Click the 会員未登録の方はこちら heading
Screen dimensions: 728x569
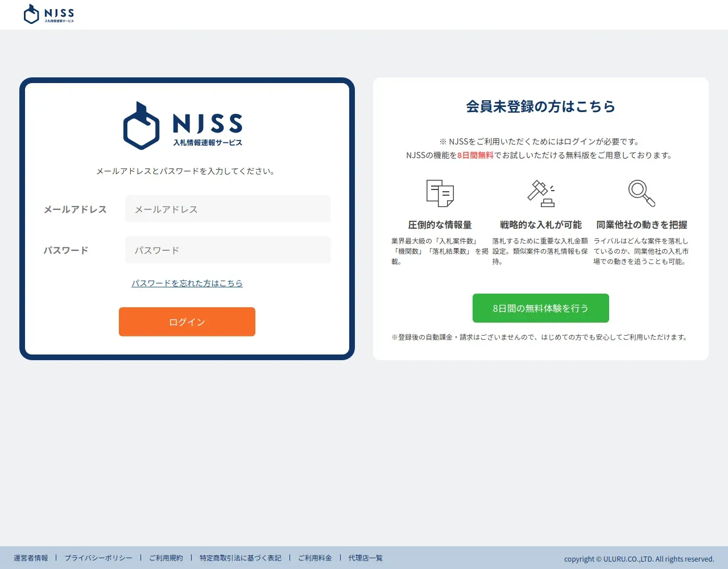(x=541, y=106)
